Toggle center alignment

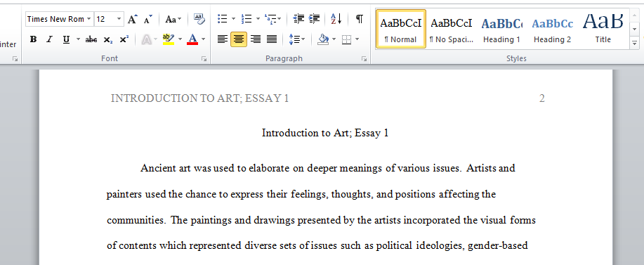[x=239, y=39]
